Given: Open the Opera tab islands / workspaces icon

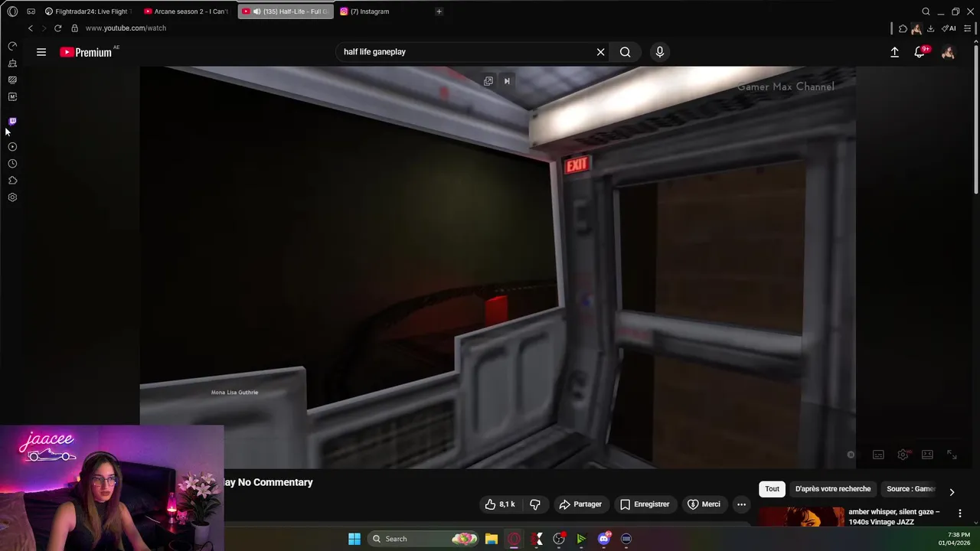Looking at the screenshot, I should point(31,11).
